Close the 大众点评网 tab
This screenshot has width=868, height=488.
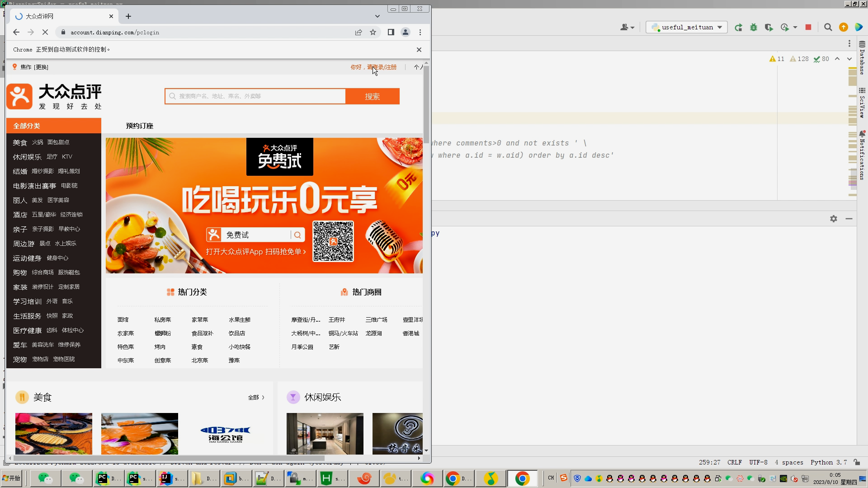tap(111, 16)
